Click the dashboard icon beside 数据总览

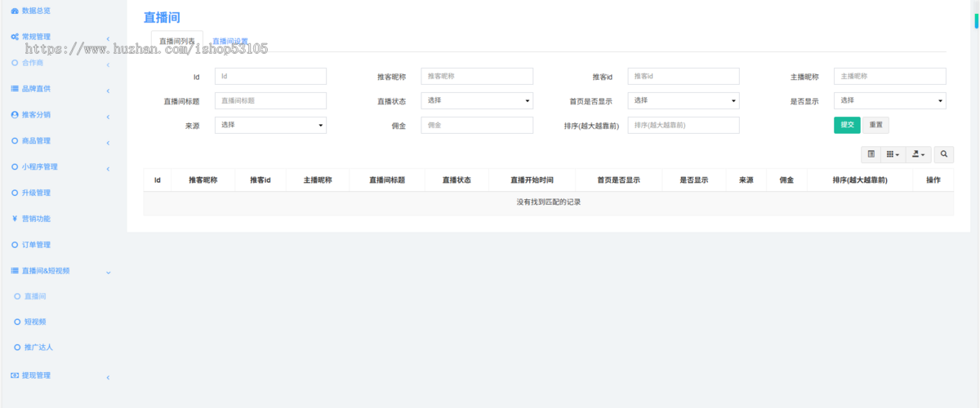(15, 11)
